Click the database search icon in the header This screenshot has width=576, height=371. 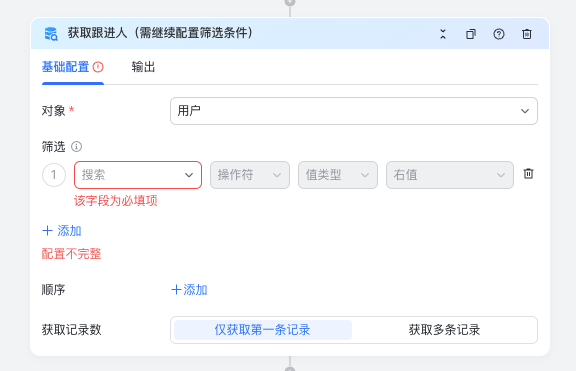pyautogui.click(x=51, y=34)
